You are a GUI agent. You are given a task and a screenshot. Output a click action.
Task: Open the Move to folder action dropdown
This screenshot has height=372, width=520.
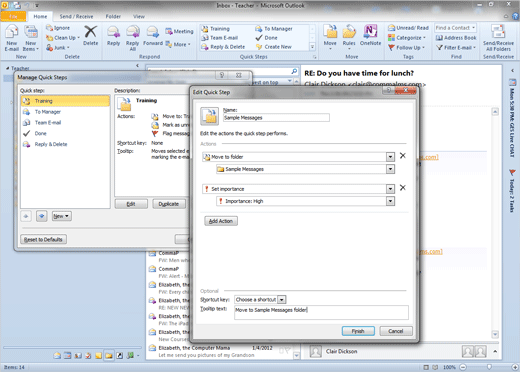(390, 157)
